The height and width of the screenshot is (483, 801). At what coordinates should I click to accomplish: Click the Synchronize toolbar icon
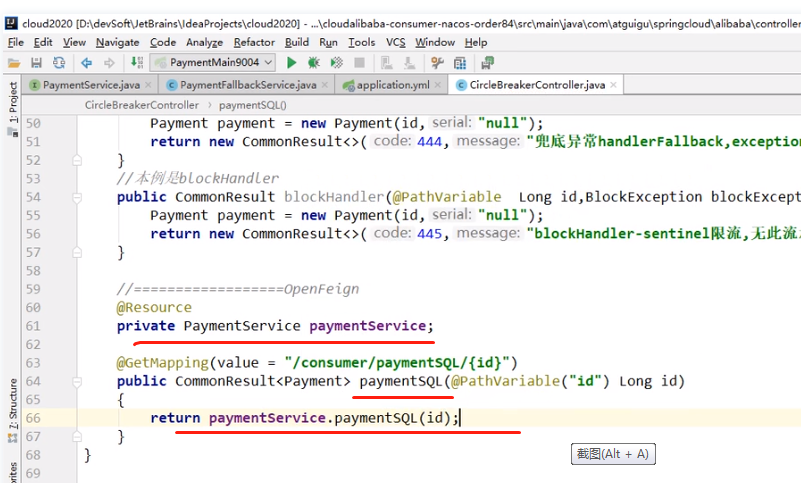59,63
